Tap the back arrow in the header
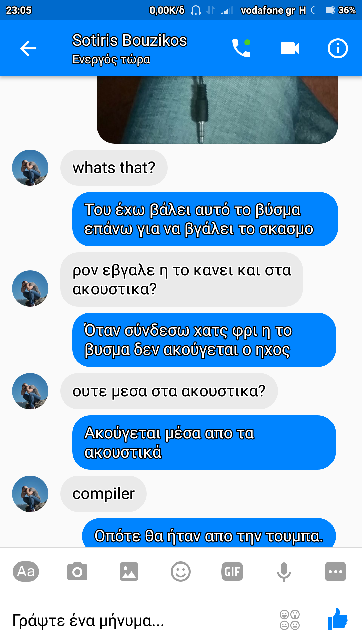This screenshot has height=644, width=362. (x=28, y=48)
